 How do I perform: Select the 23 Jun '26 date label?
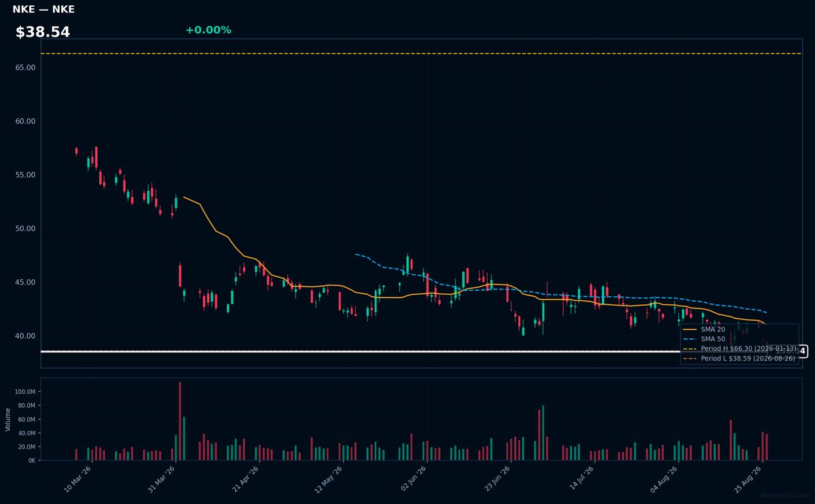click(x=497, y=480)
